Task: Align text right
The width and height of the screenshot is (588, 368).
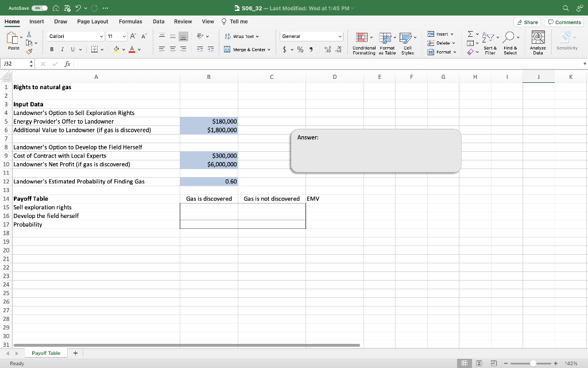Action: (183, 49)
